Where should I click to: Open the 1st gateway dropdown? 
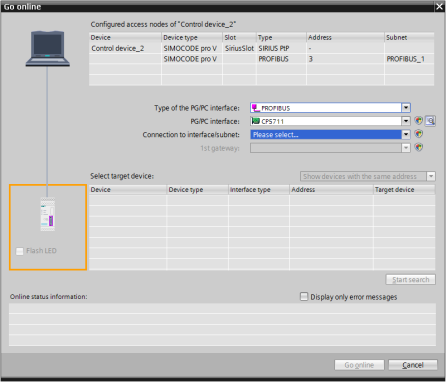coord(406,148)
